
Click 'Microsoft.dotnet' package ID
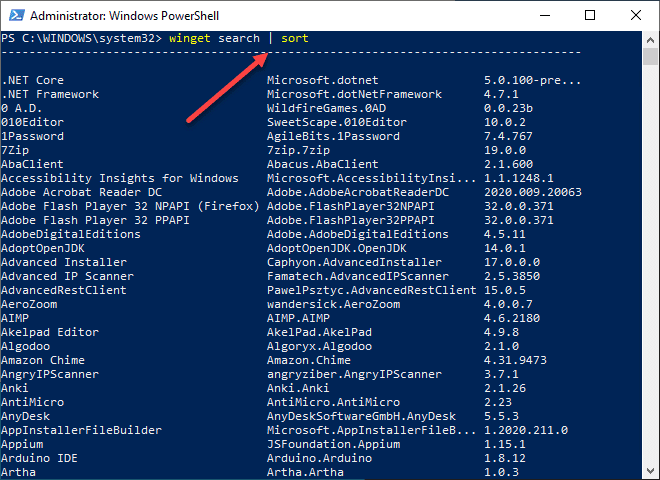click(322, 80)
